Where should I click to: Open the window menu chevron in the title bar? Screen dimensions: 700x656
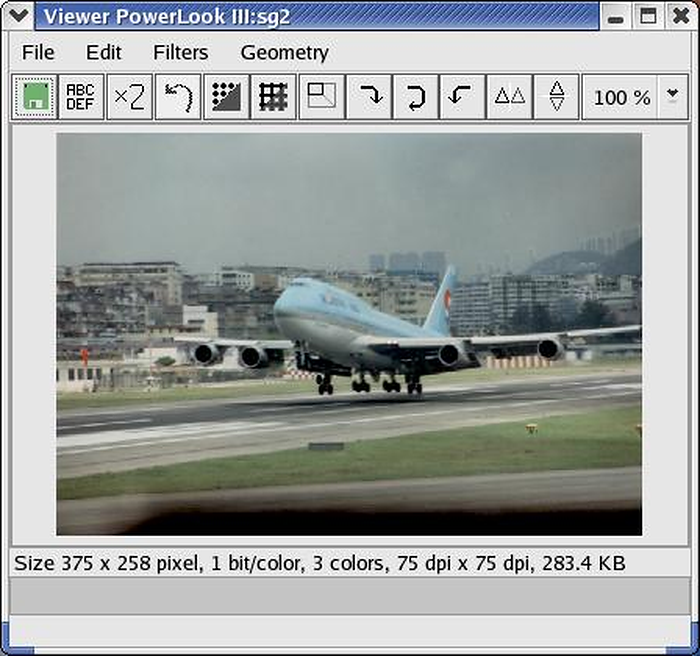pos(18,16)
